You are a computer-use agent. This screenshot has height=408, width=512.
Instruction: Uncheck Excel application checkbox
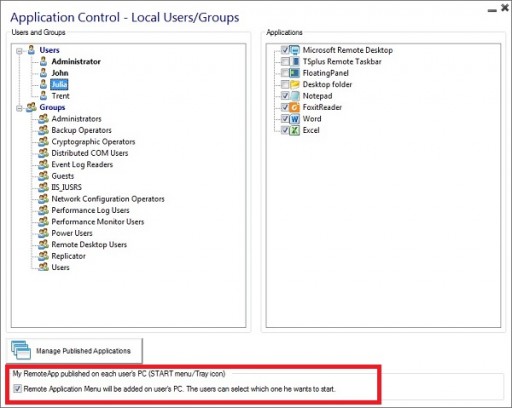[285, 130]
